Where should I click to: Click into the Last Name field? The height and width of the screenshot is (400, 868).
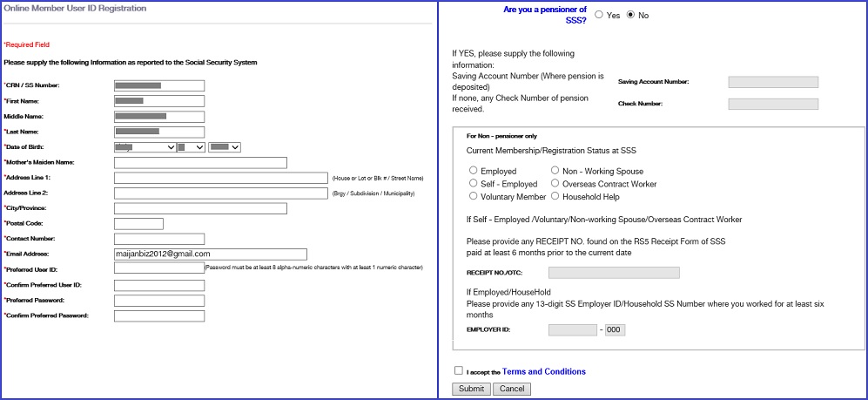[159, 132]
